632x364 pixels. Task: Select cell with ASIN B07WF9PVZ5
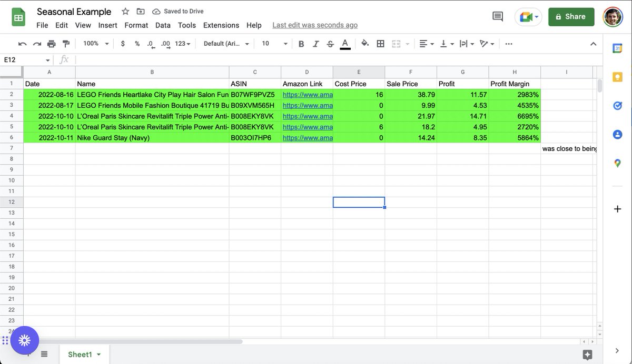point(255,95)
